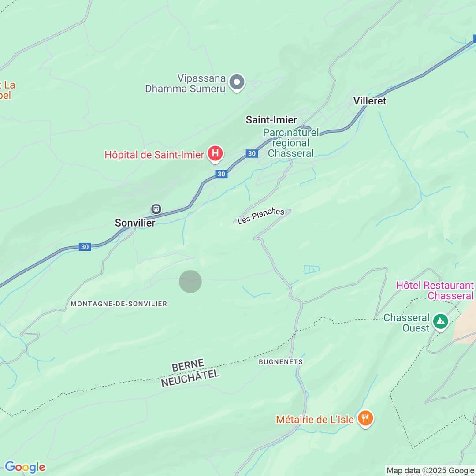Click the Chasseral Ouest mountain peak marker
This screenshot has height=476, width=476.
coord(441,322)
